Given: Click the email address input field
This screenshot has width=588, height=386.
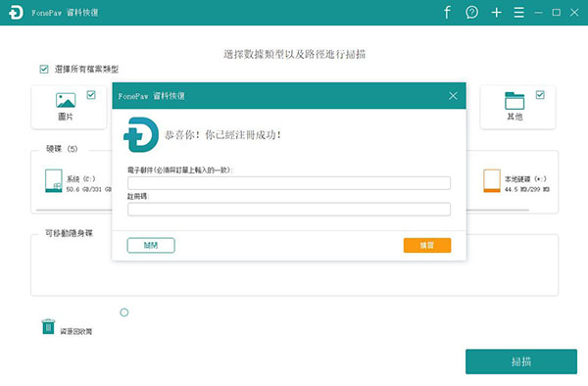Looking at the screenshot, I should tap(289, 183).
